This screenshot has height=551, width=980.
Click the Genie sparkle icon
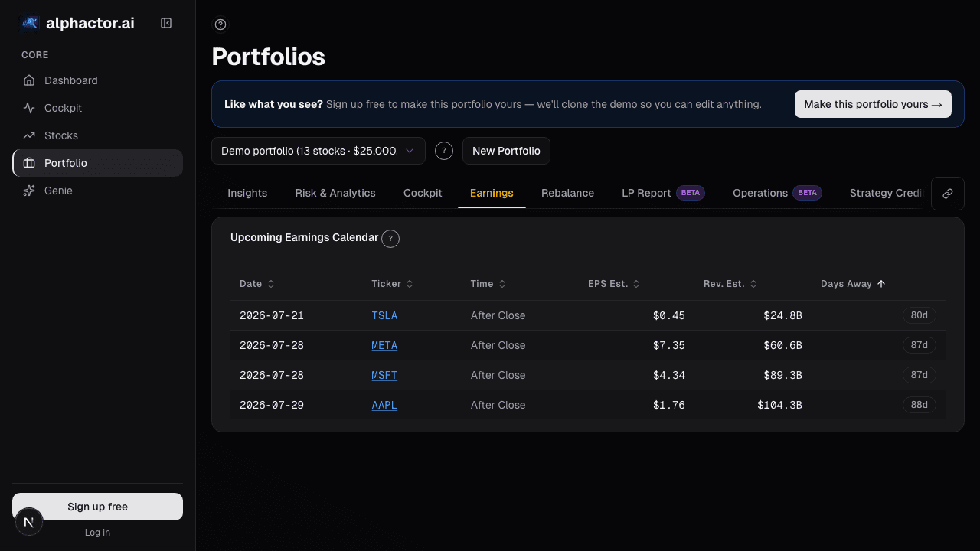tap(29, 191)
